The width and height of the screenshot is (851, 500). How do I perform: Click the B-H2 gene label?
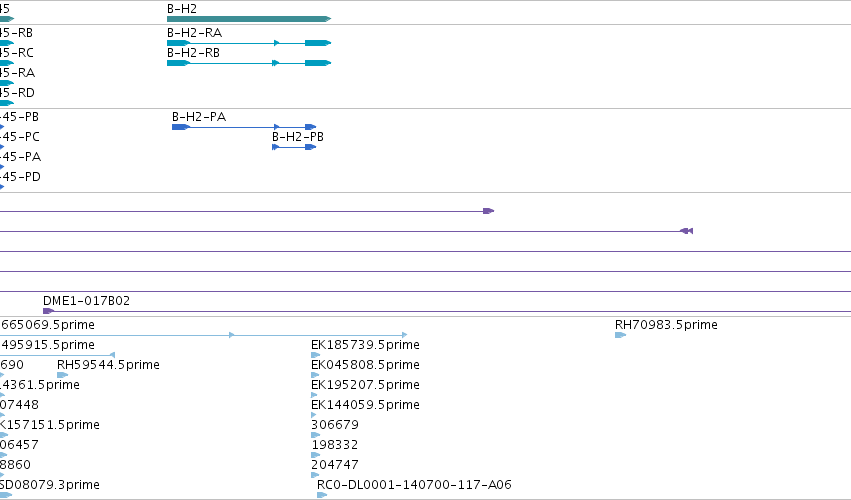click(182, 9)
